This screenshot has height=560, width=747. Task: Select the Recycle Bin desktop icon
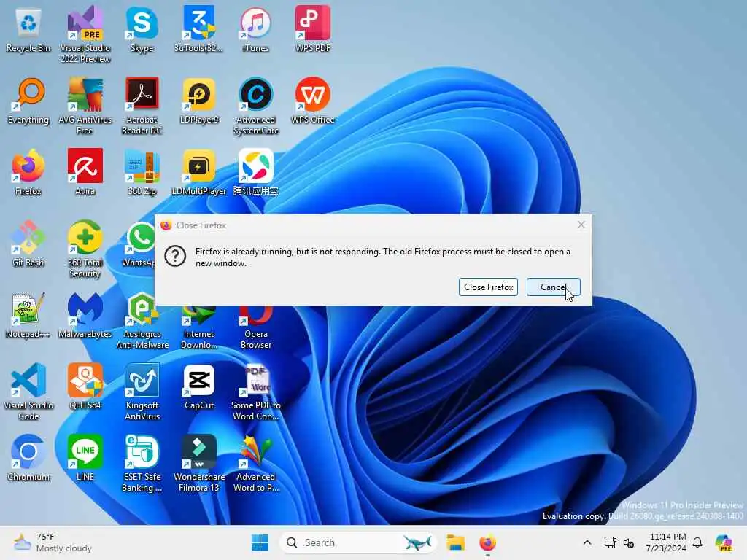coord(28,31)
